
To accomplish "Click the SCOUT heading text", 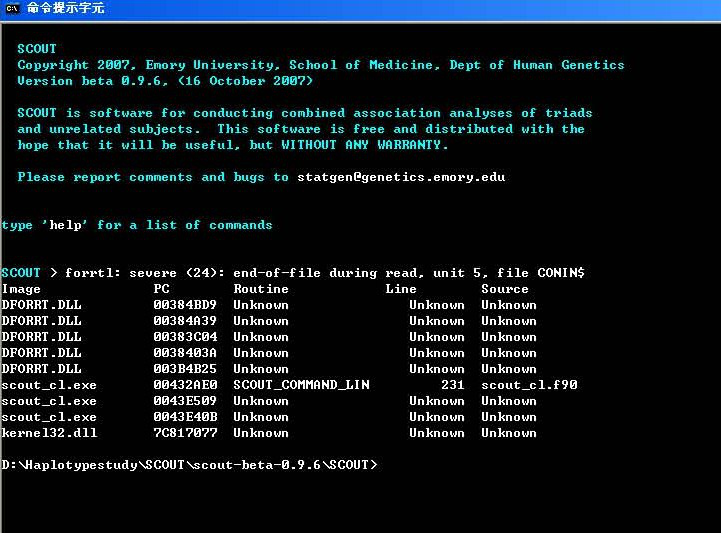I will coord(37,49).
